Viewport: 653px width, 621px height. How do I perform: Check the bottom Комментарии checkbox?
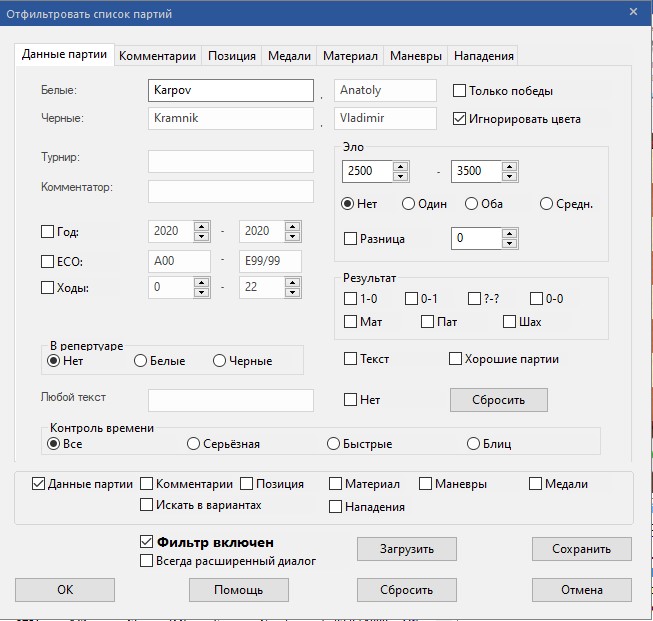146,484
